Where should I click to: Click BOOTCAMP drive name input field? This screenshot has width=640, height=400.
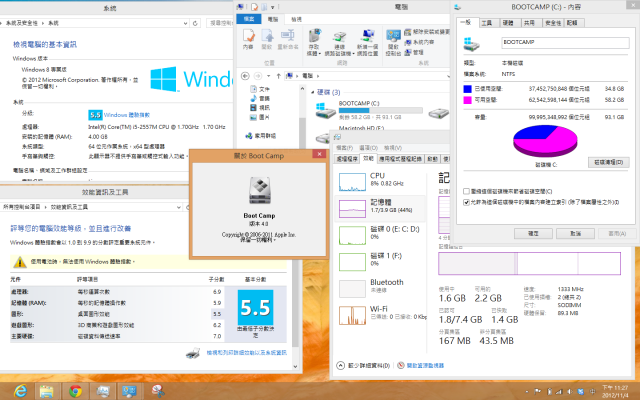tap(565, 42)
